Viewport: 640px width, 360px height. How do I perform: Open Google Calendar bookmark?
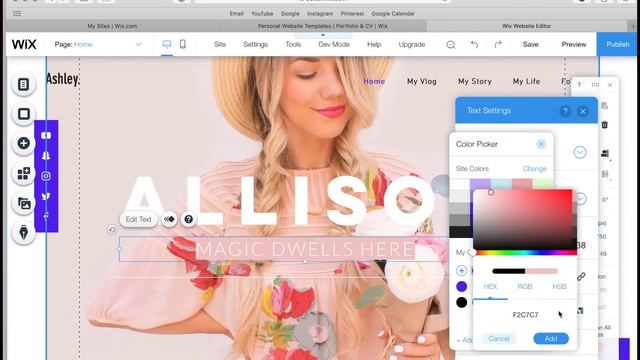[x=393, y=13]
